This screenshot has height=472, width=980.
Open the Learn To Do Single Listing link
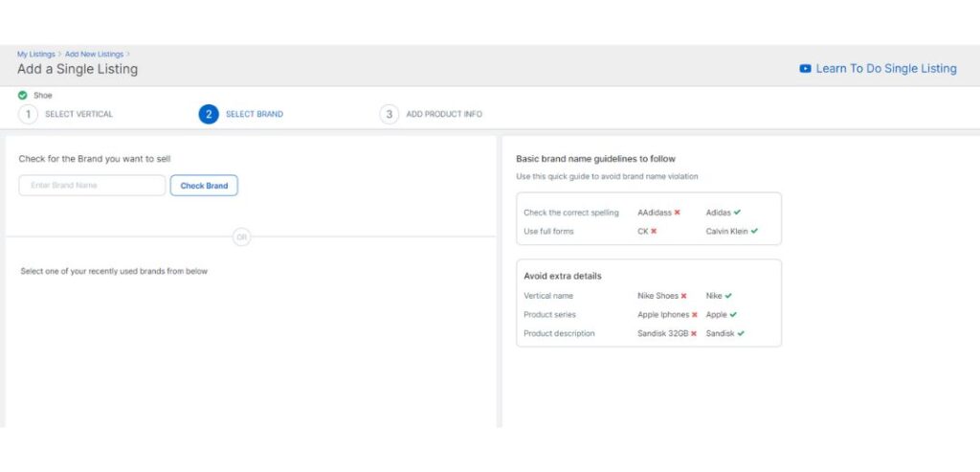click(885, 69)
